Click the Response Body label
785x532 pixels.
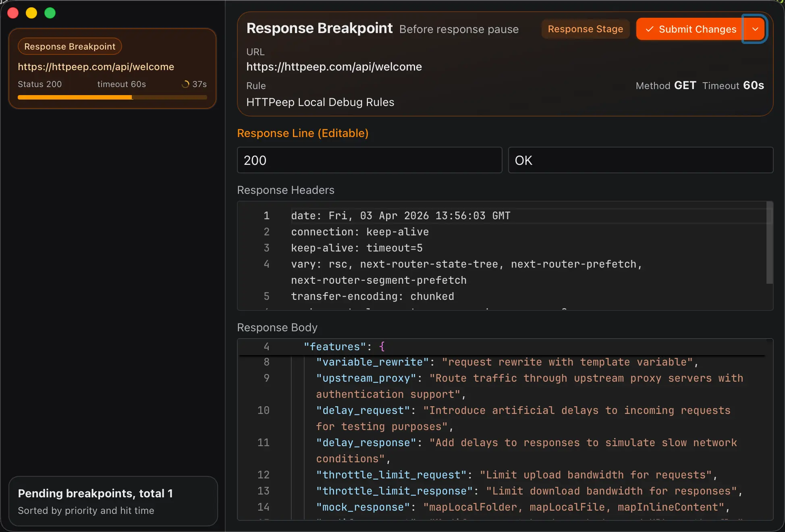click(277, 327)
